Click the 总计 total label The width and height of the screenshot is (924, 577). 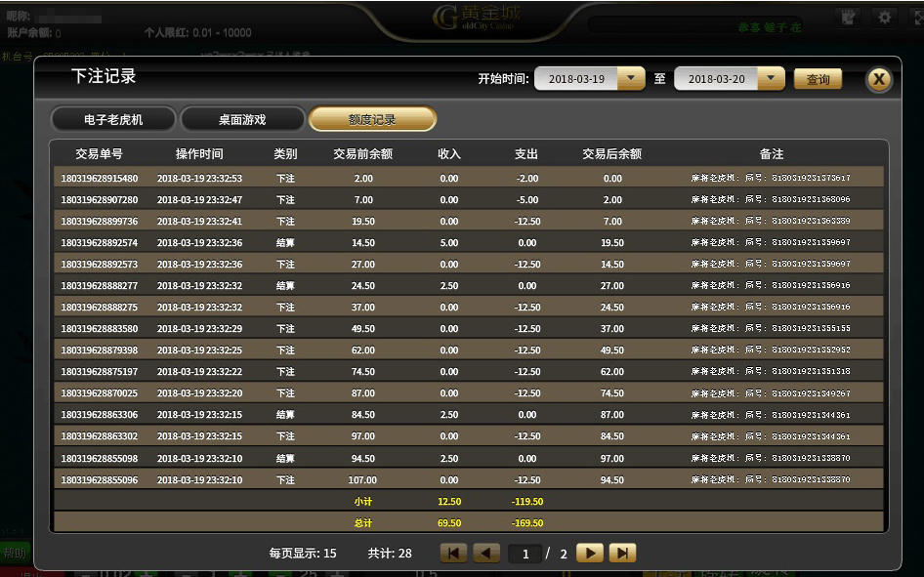[363, 523]
